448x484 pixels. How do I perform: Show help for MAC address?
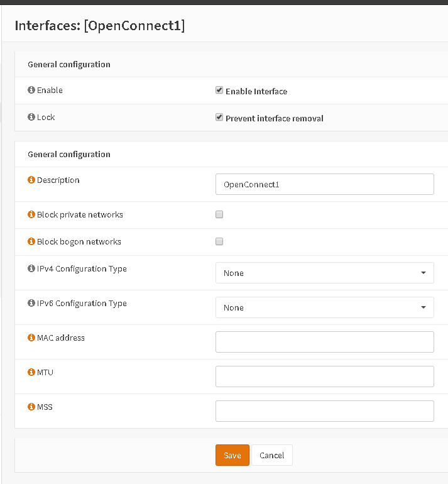[x=31, y=338]
